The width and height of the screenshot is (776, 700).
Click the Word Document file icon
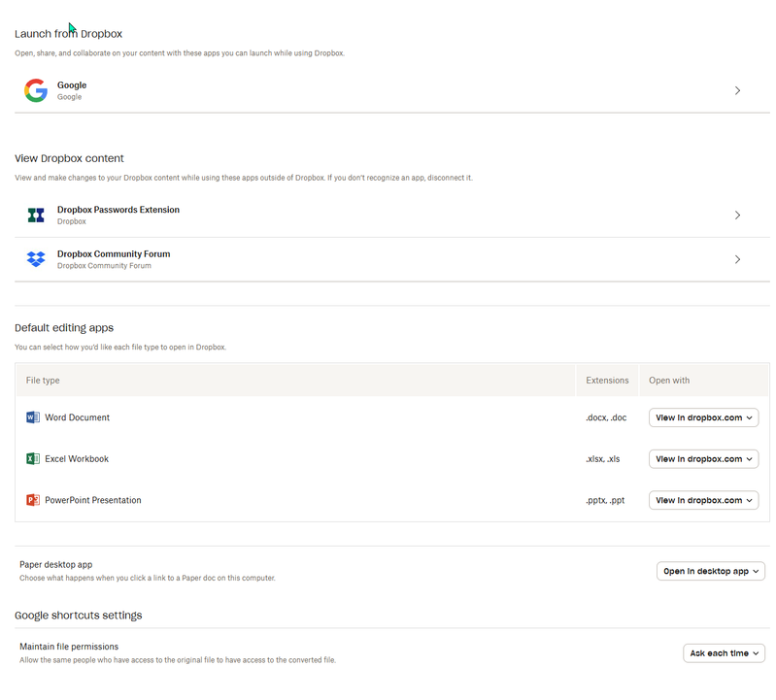[x=33, y=417]
